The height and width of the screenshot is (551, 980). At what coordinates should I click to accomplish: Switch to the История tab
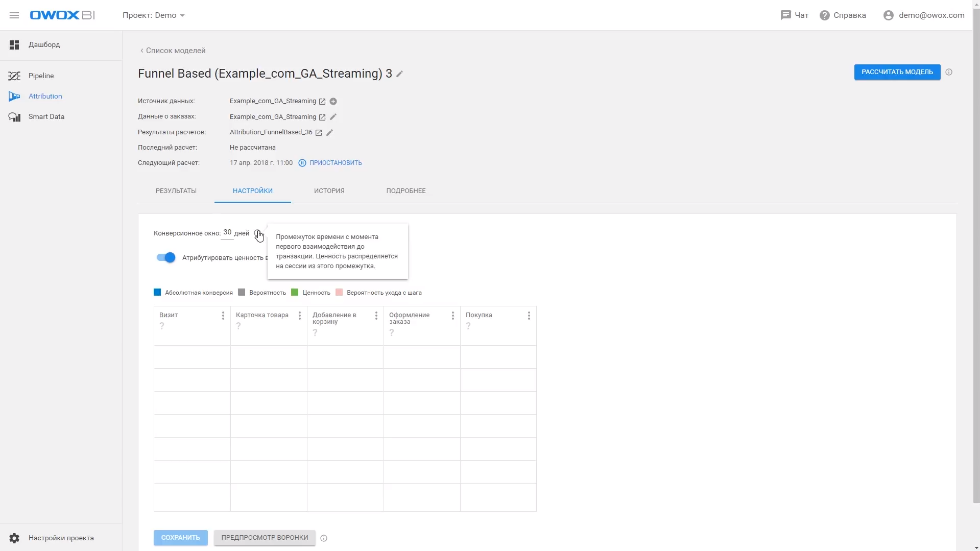click(x=329, y=191)
